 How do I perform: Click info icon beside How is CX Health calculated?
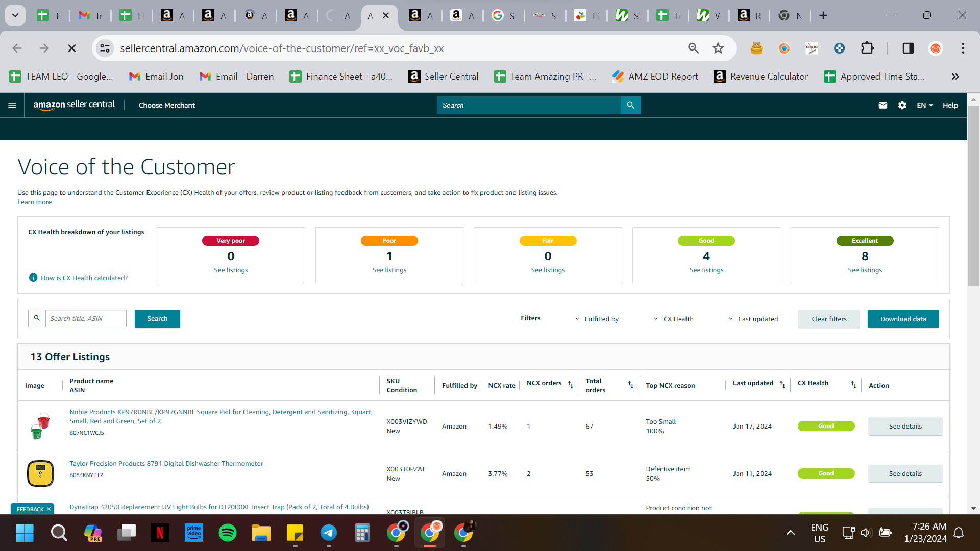[x=33, y=278]
